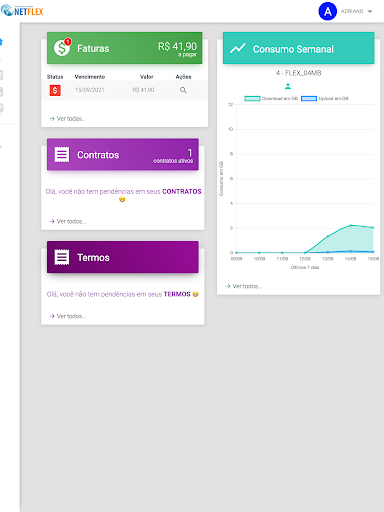Expand the ADRIANO account dropdown arrow
The width and height of the screenshot is (384, 512).
pyautogui.click(x=370, y=11)
